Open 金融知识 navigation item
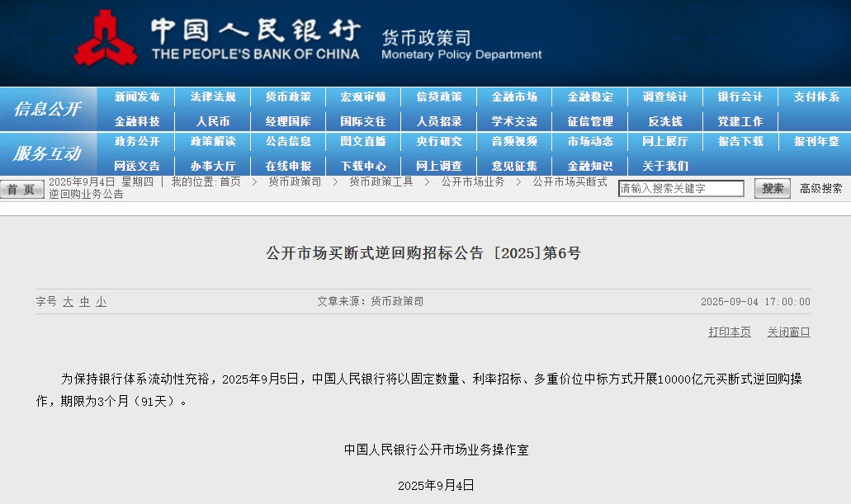 point(590,166)
